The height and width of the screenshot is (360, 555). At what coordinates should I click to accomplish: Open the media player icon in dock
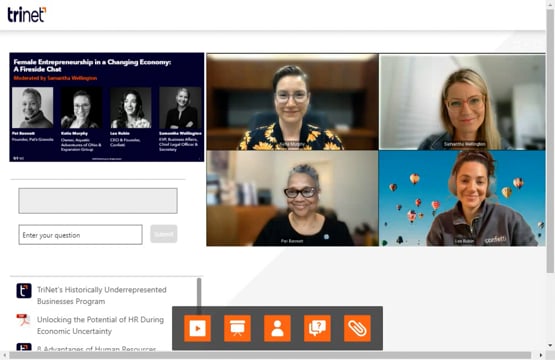pyautogui.click(x=197, y=328)
